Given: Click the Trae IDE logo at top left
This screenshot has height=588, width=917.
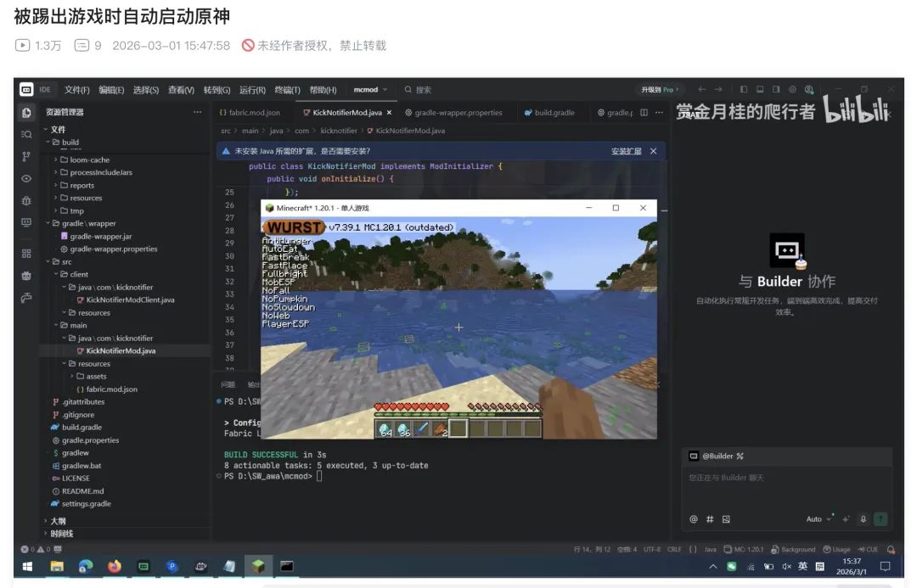Looking at the screenshot, I should click(26, 89).
